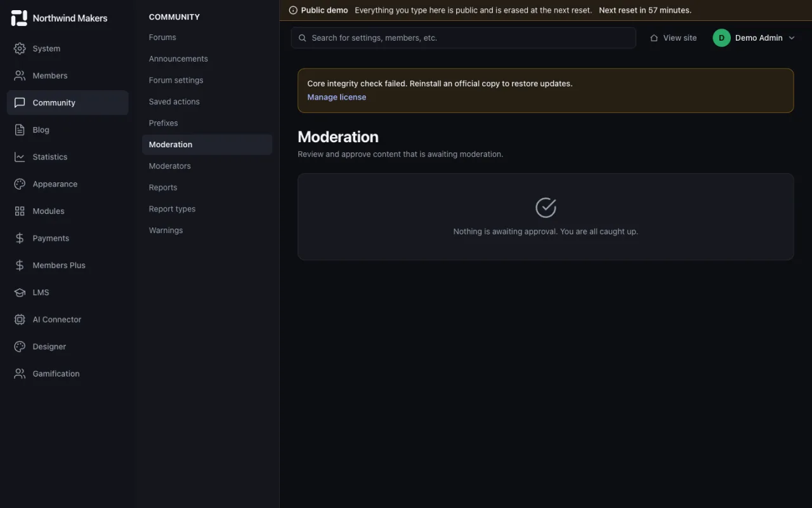The height and width of the screenshot is (508, 812).
Task: Click the Appearance palette icon
Action: (20, 184)
